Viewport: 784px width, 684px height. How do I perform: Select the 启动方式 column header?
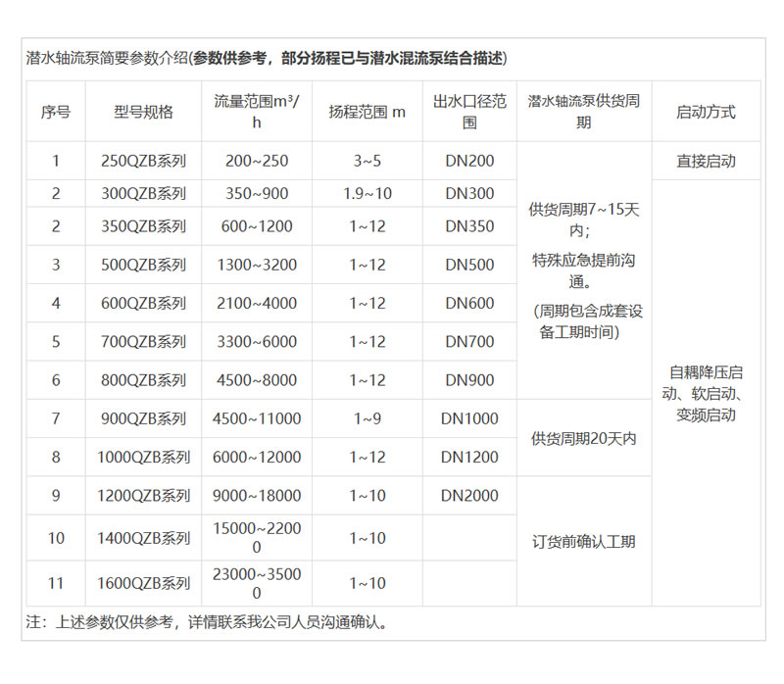click(x=706, y=112)
